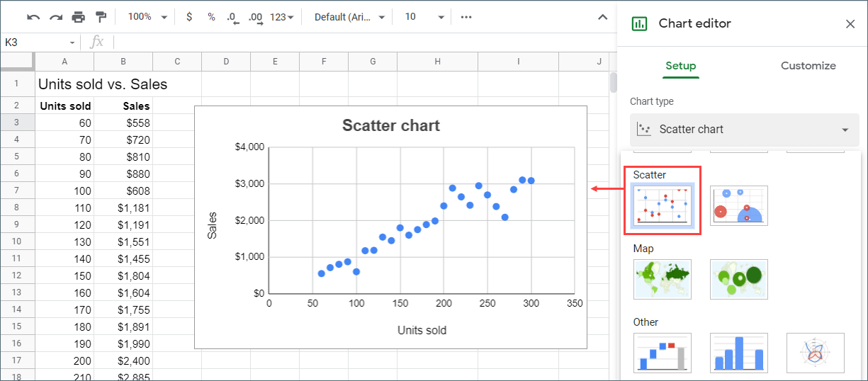868x381 pixels.
Task: Click cell containing $1,181
Action: (123, 207)
